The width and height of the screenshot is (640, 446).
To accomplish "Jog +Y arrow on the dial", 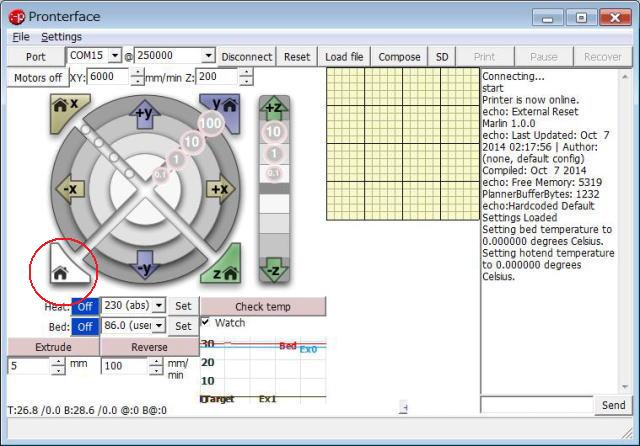I will 144,114.
